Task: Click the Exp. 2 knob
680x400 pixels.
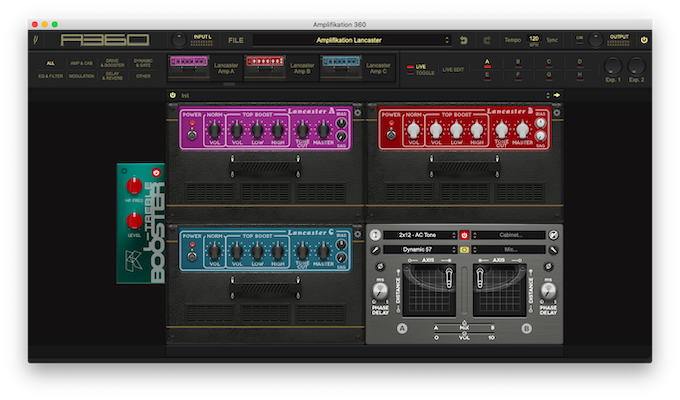Action: [636, 66]
